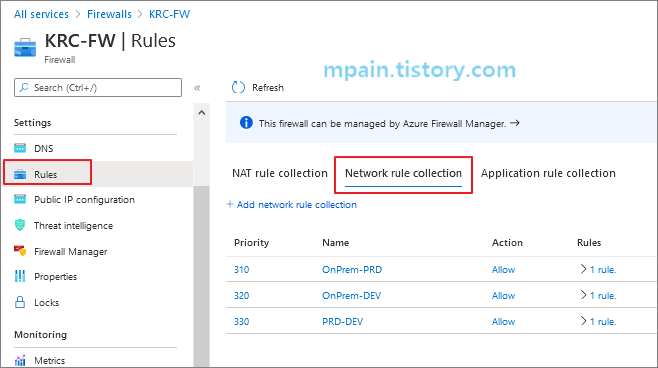658x368 pixels.
Task: Click priority 330 value
Action: pos(241,321)
